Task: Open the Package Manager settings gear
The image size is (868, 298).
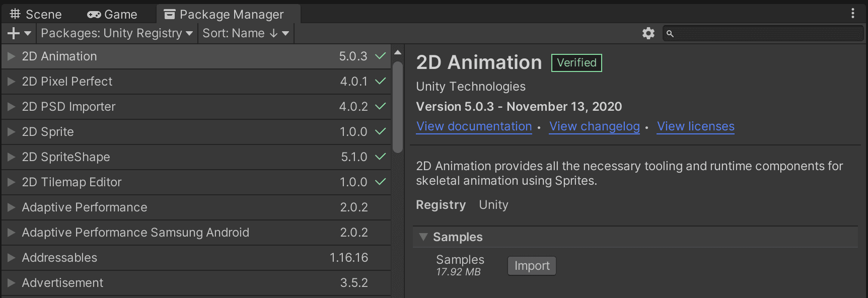Action: 648,33
